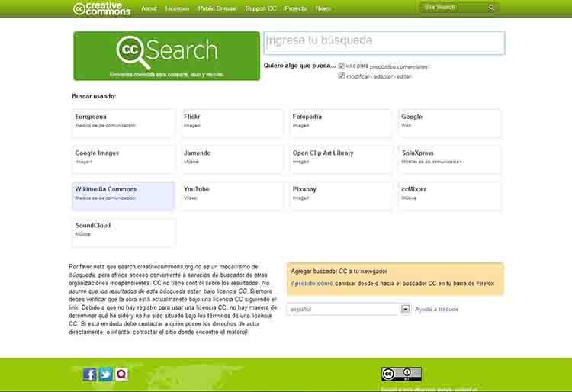The height and width of the screenshot is (392, 572).
Task: Select Open Clip Art Library source
Action: (341, 159)
